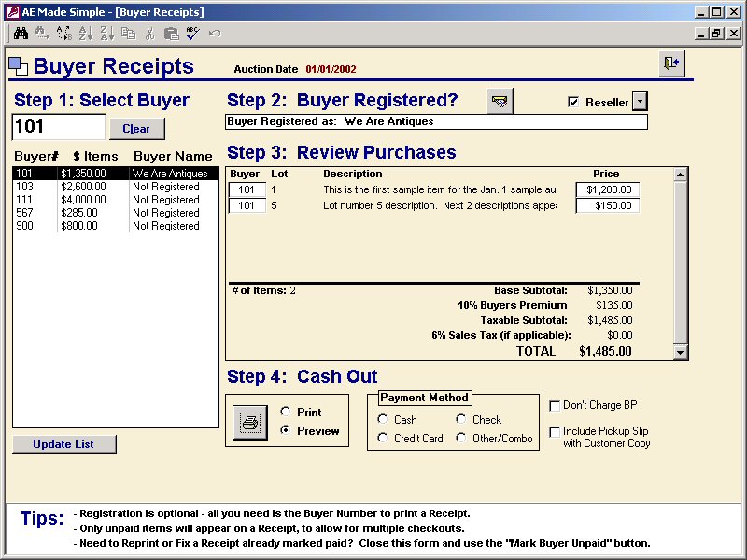This screenshot has width=747, height=560.
Task: Click the Lot number 5 description text
Action: coord(439,205)
